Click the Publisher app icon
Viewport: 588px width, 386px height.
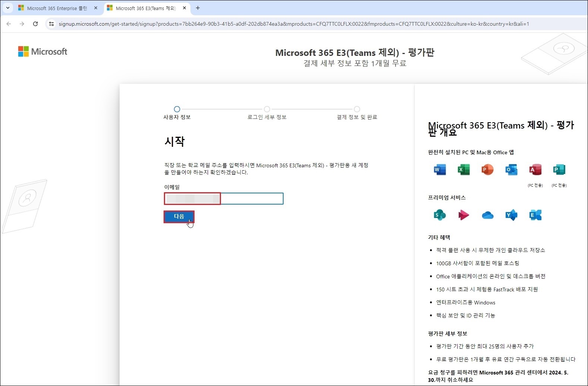pos(559,170)
